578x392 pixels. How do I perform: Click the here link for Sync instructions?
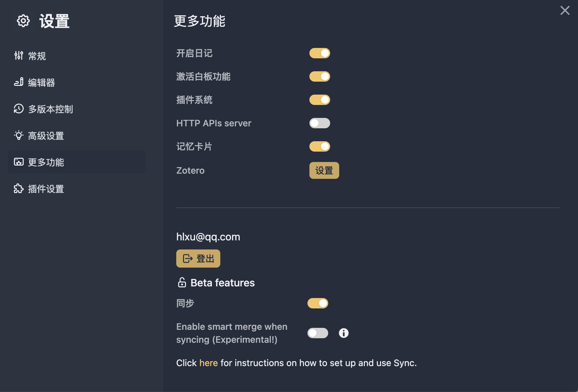pyautogui.click(x=208, y=363)
